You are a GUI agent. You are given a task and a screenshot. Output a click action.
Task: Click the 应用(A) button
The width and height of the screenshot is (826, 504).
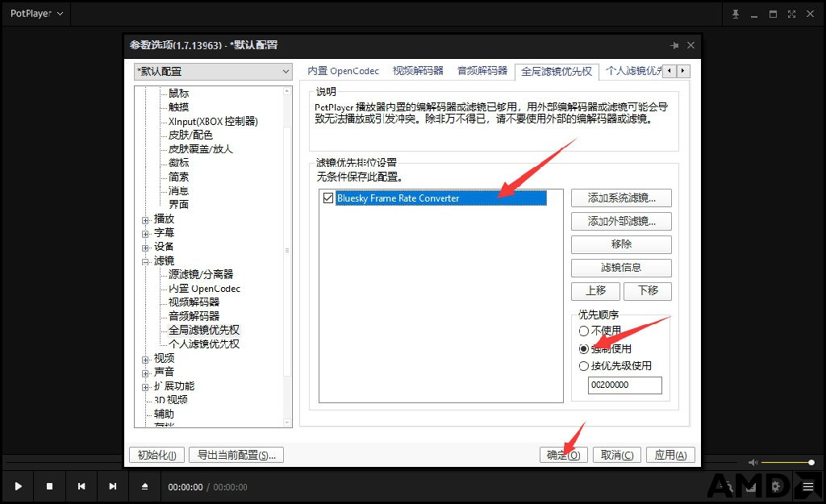point(670,455)
